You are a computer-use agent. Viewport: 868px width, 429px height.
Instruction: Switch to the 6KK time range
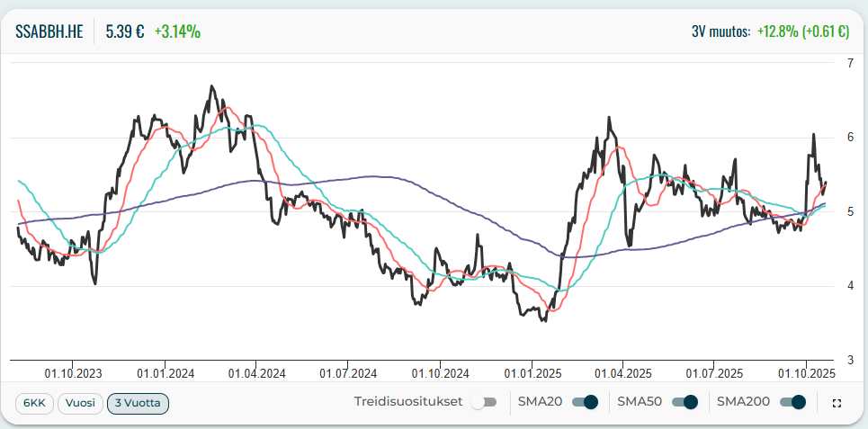[x=34, y=403]
